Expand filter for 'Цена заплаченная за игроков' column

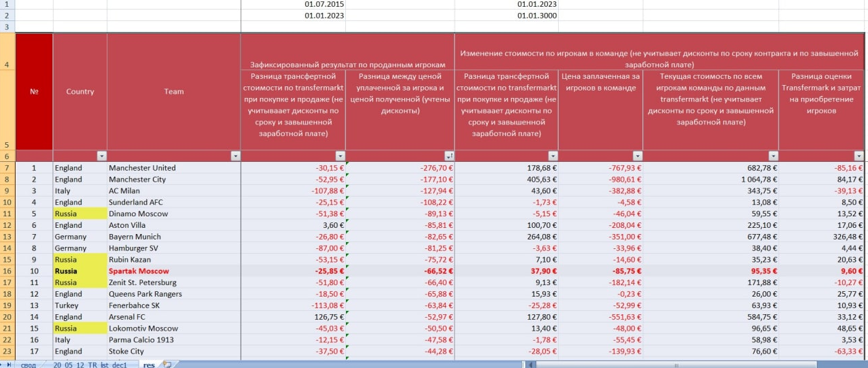pyautogui.click(x=637, y=155)
